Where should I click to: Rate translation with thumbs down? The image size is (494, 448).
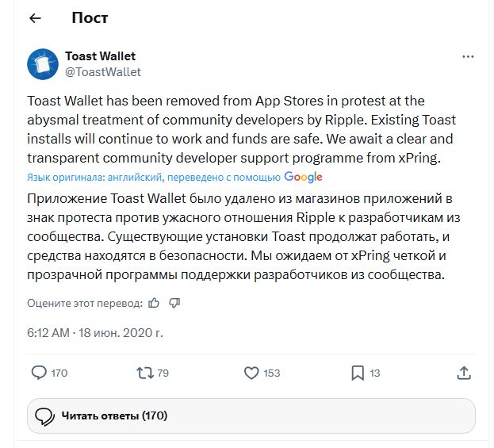click(174, 303)
